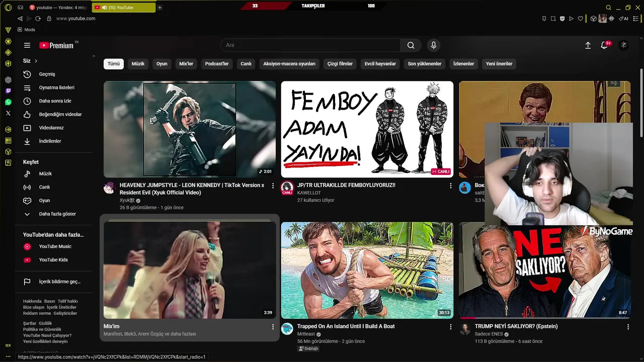Viewport: 644px width, 362px height.
Task: Open the account avatar menu
Action: tap(623, 45)
